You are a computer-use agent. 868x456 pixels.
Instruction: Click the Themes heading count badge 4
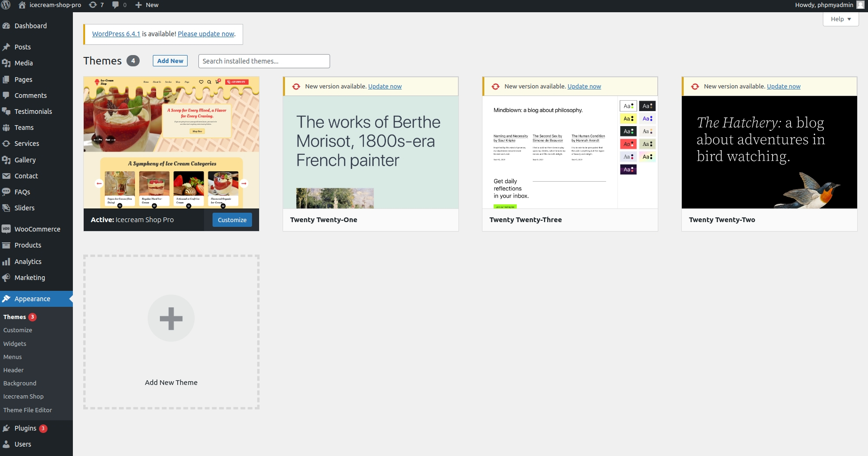133,61
